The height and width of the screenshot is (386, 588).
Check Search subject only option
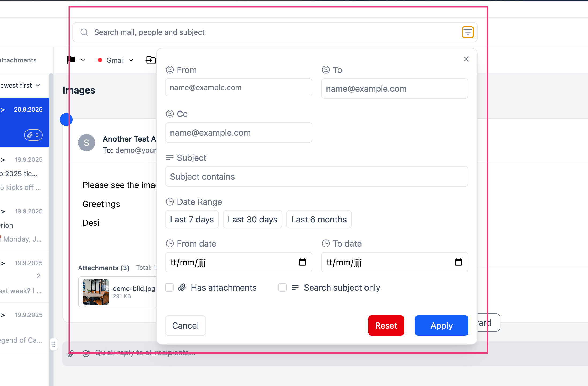coord(282,287)
